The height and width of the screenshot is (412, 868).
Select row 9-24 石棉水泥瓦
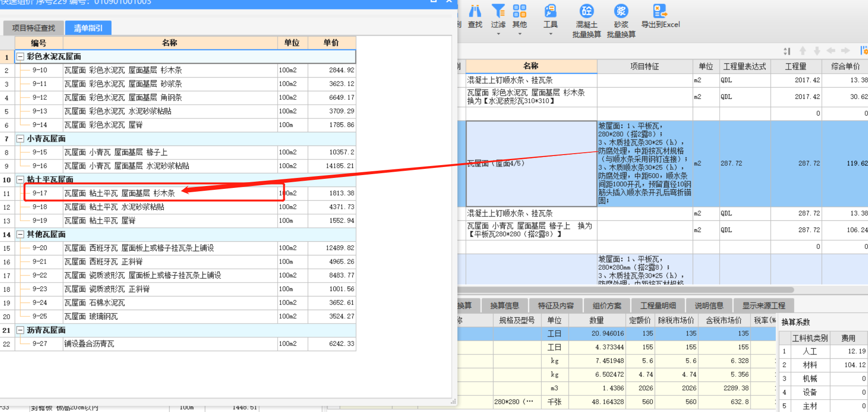pyautogui.click(x=185, y=303)
